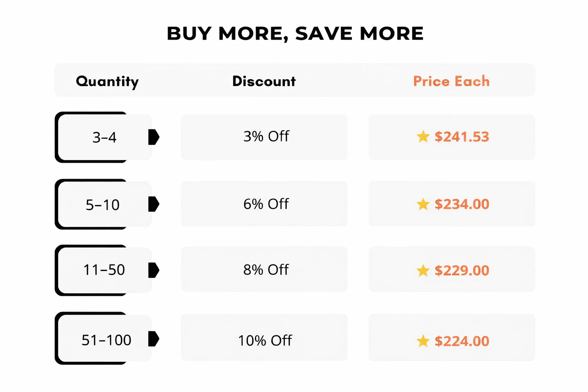
Task: Click the $229.00 price text
Action: click(x=462, y=271)
